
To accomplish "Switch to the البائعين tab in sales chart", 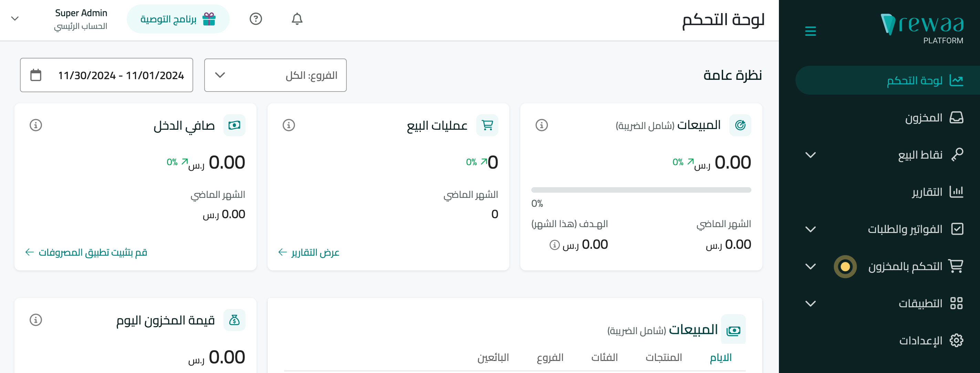I will click(x=493, y=358).
